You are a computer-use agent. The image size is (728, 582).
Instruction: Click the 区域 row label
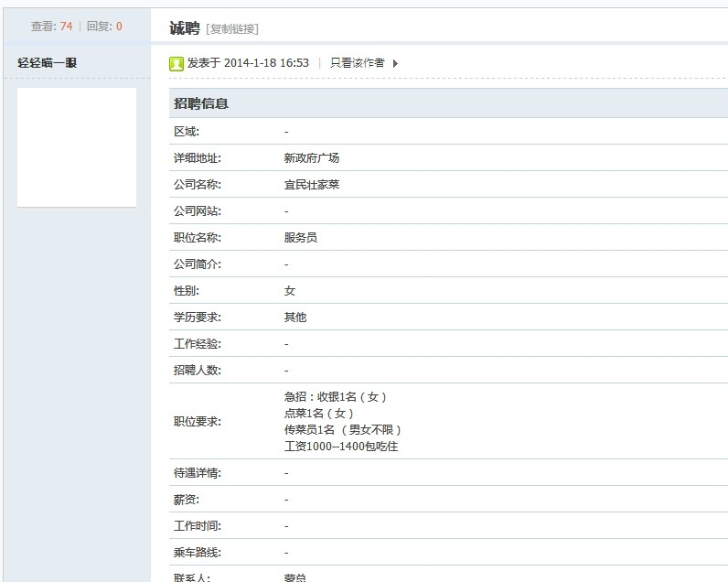(x=187, y=132)
